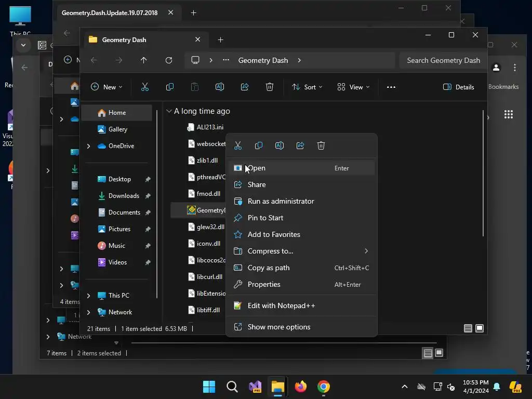Close the Geometry Dash tab
532x399 pixels.
[198, 39]
